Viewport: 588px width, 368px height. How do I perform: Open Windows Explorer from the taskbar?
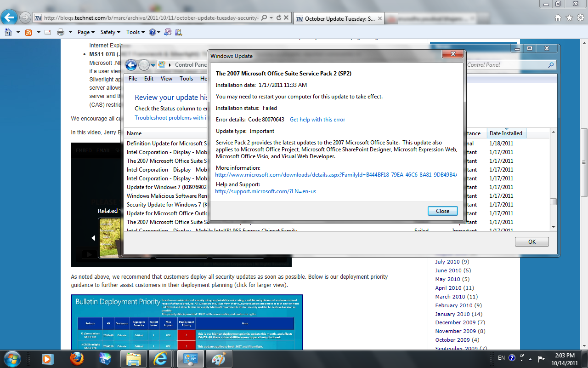[133, 358]
